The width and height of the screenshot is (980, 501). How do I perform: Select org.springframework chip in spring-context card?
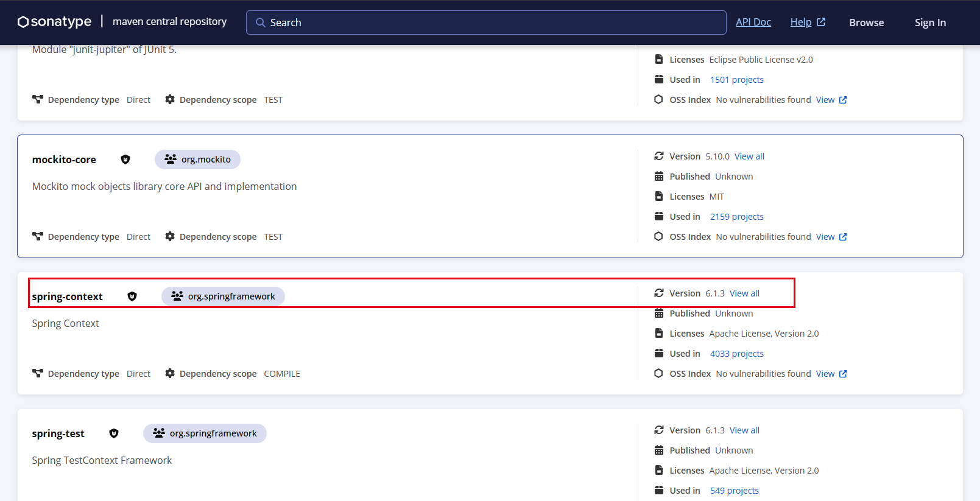click(x=223, y=296)
